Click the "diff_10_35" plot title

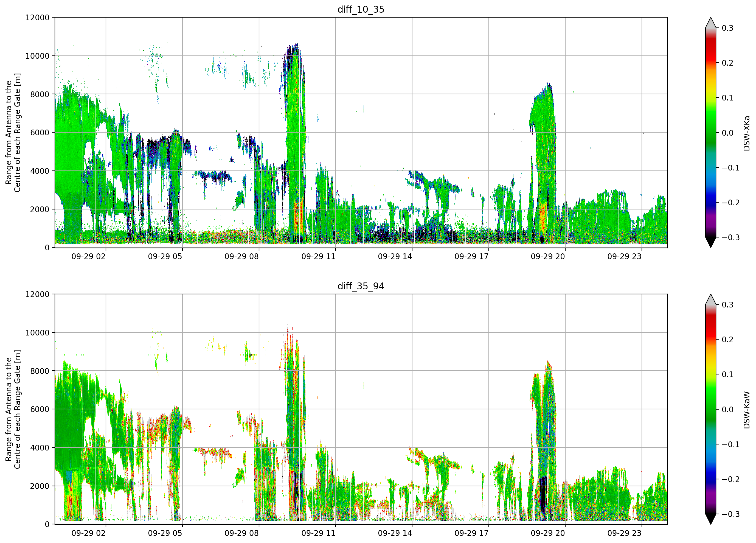coord(361,9)
